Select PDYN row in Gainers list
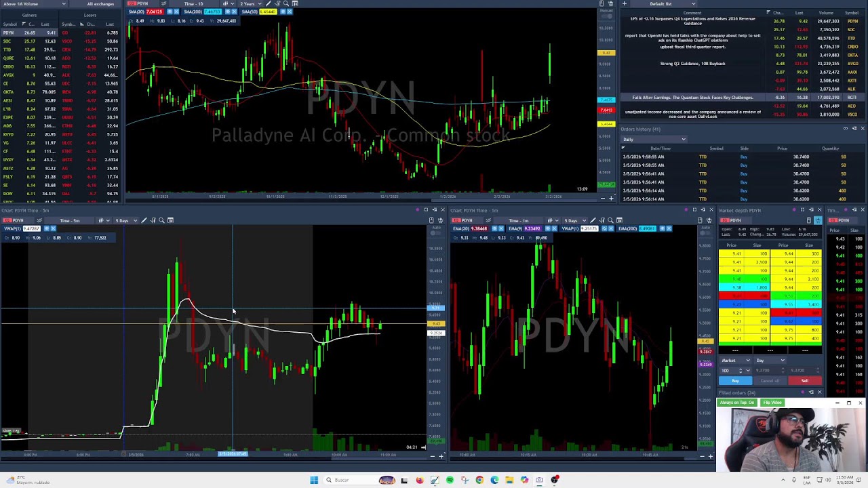This screenshot has height=488, width=868. coord(31,33)
